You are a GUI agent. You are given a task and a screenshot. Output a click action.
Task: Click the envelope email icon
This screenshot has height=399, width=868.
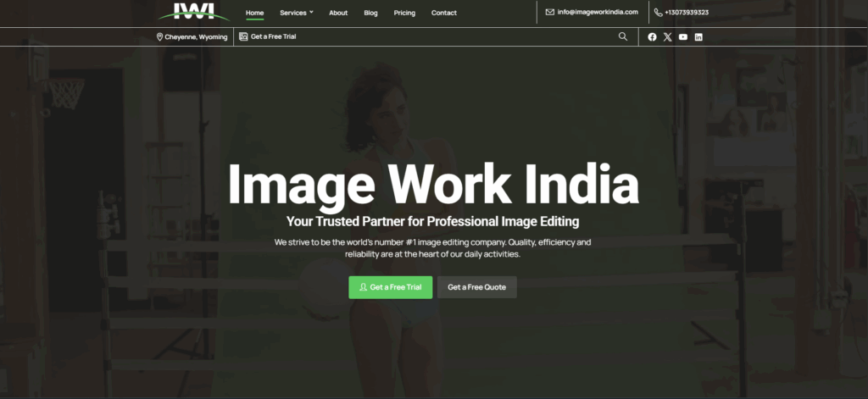550,12
